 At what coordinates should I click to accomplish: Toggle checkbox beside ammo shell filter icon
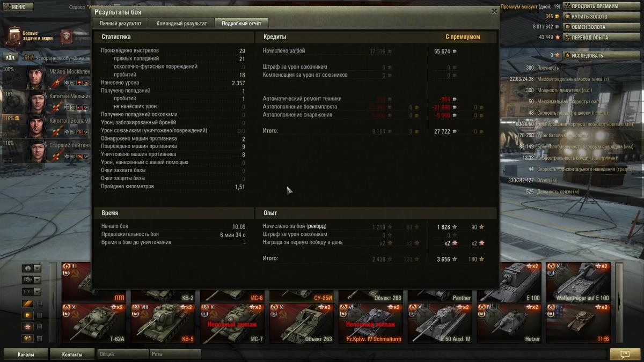pos(39,304)
